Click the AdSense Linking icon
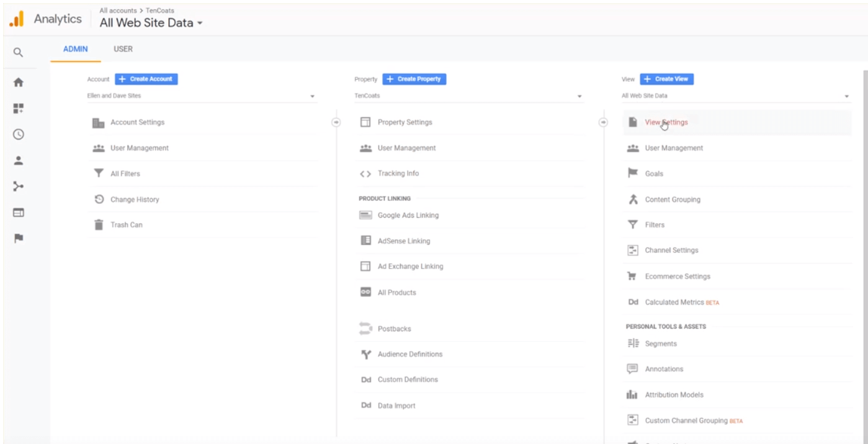The width and height of the screenshot is (868, 444). coord(365,241)
